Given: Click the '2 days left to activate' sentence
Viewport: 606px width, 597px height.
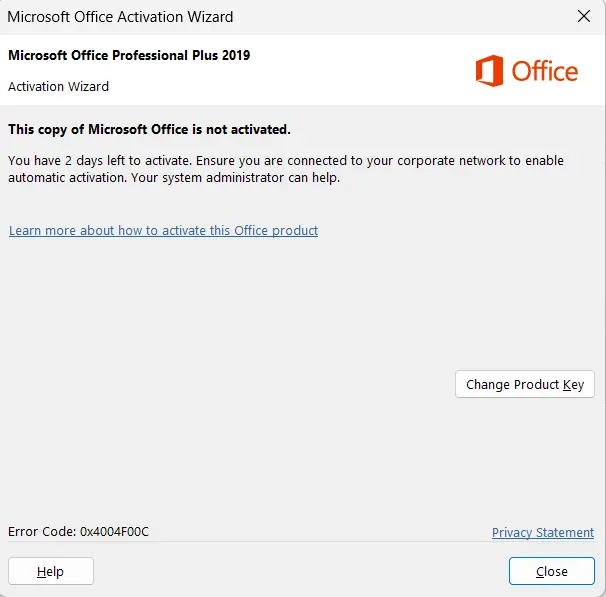Looking at the screenshot, I should 100,160.
